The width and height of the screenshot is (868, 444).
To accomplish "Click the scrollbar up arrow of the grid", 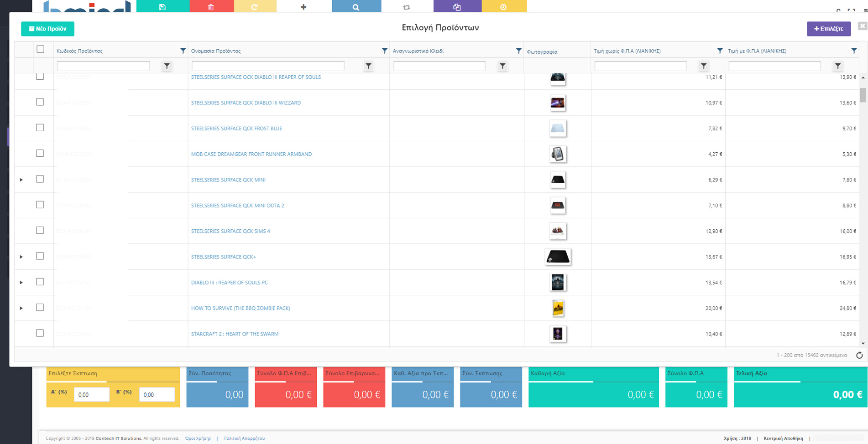I will point(863,77).
